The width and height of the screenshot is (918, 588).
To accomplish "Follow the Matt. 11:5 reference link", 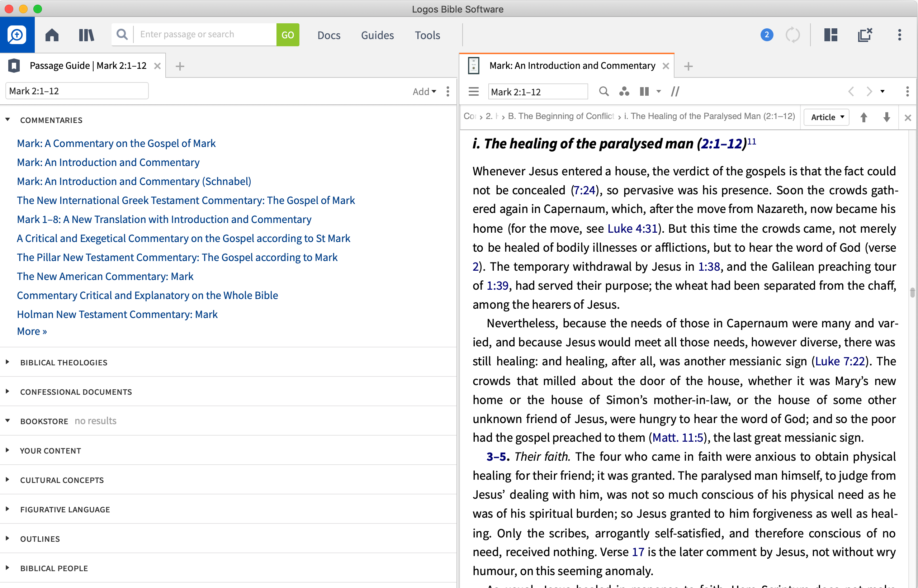I will (x=678, y=437).
